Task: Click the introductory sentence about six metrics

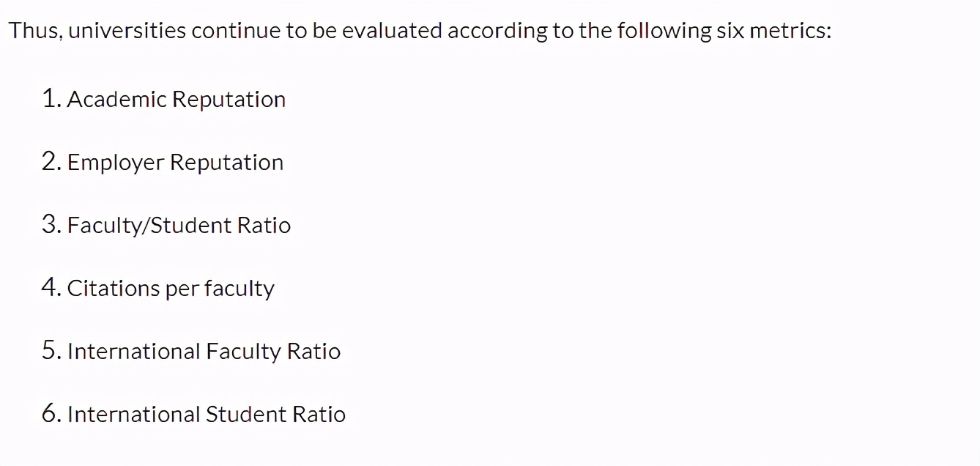Action: [419, 32]
